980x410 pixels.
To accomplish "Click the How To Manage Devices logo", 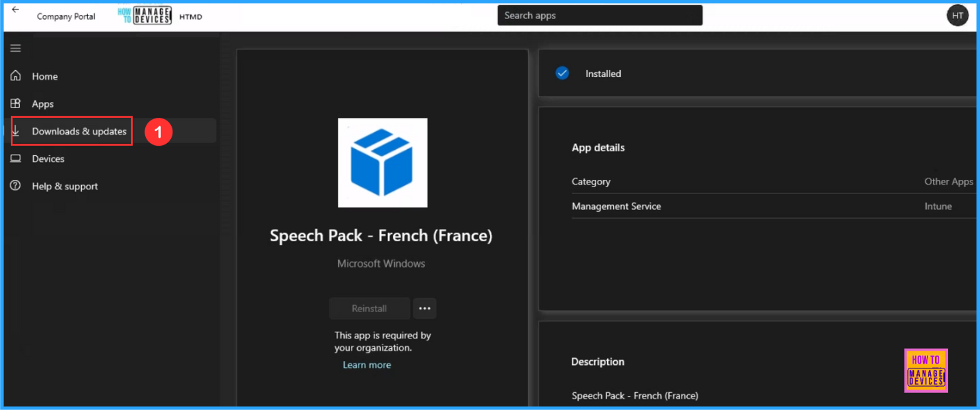I will [x=144, y=16].
